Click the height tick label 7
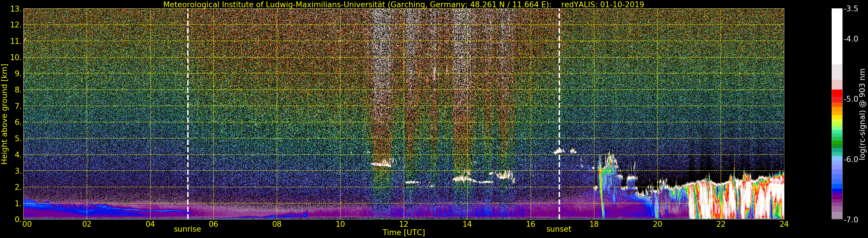Screen dimensions: 868x238 tap(18, 106)
